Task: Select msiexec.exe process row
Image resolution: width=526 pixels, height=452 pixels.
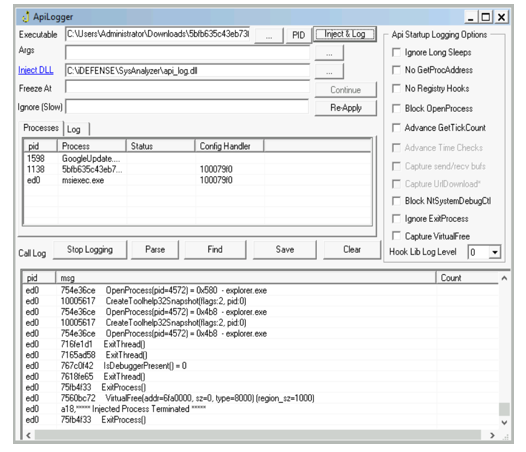Action: (x=198, y=180)
